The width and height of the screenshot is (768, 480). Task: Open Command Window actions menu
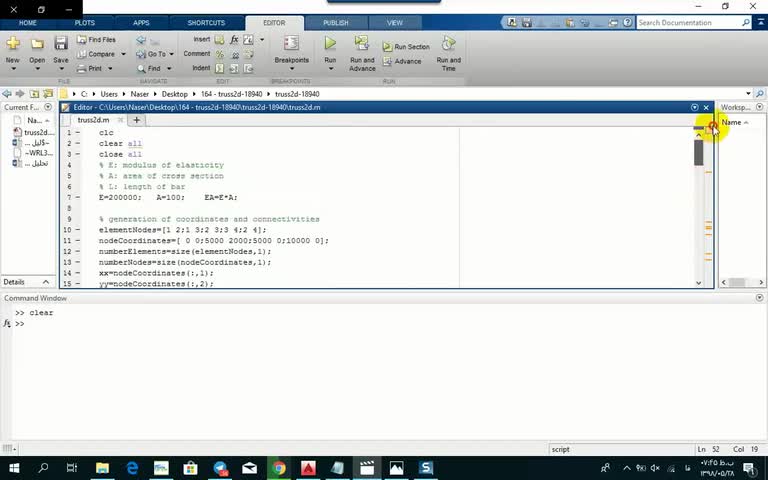click(x=760, y=298)
